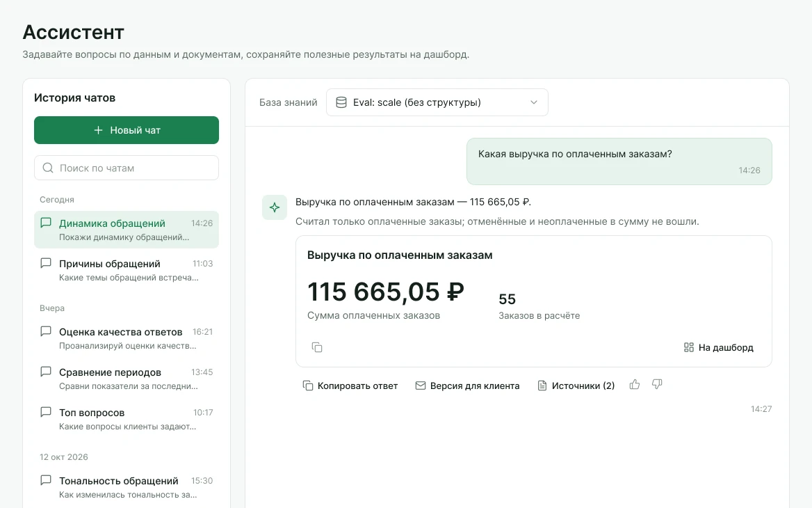Open the Тональность обращений chat
The width and height of the screenshot is (812, 508).
(x=127, y=486)
